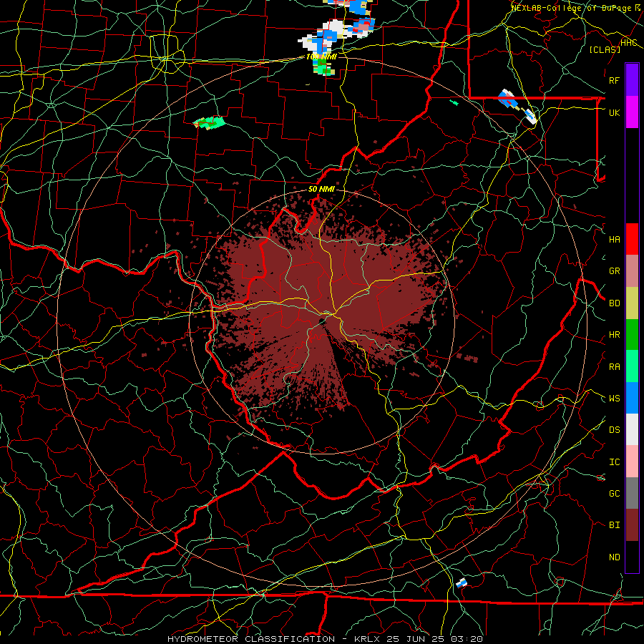Click the RF purple legend swatch

[632, 80]
